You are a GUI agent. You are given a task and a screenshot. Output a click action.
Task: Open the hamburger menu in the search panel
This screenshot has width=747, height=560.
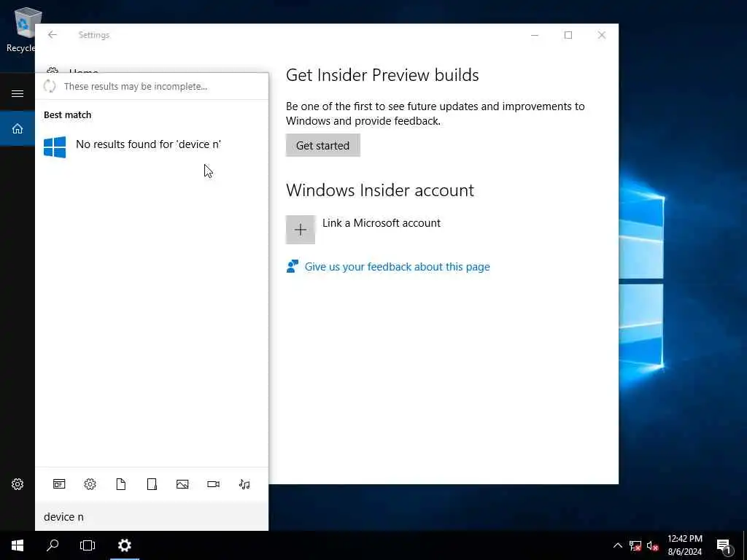pos(18,93)
